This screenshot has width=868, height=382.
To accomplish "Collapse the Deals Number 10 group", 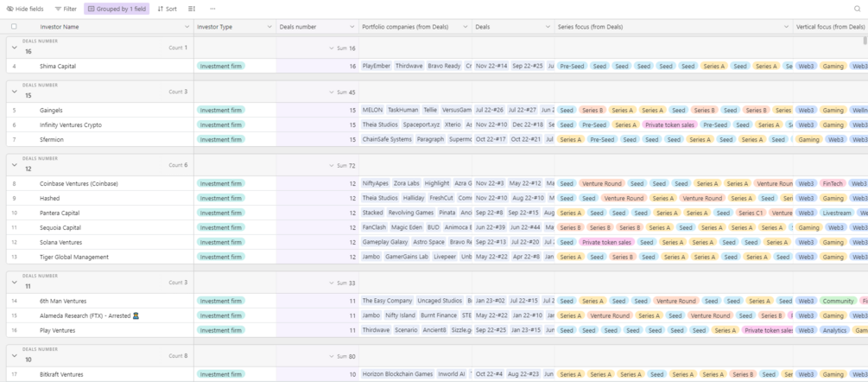I will [x=15, y=356].
